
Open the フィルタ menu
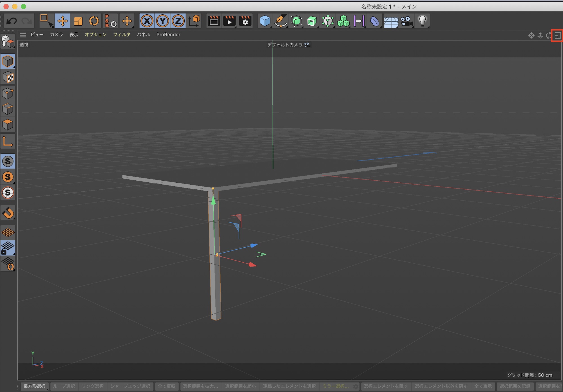(x=122, y=35)
